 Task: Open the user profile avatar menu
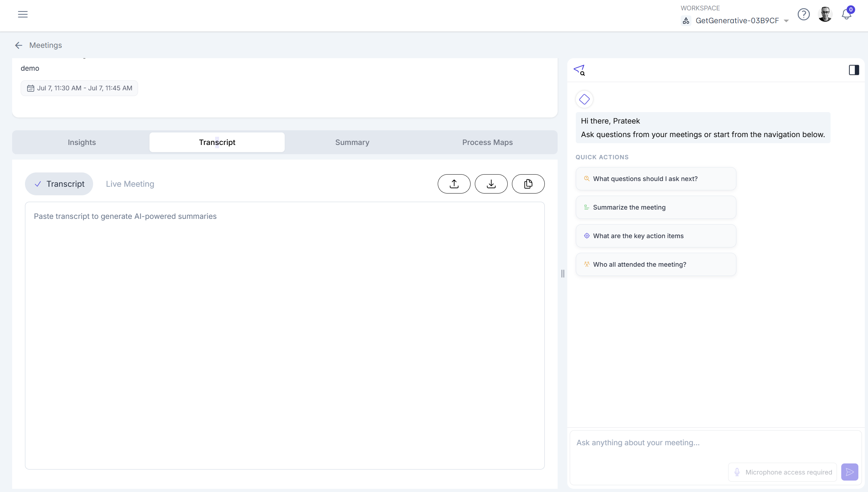coord(825,14)
